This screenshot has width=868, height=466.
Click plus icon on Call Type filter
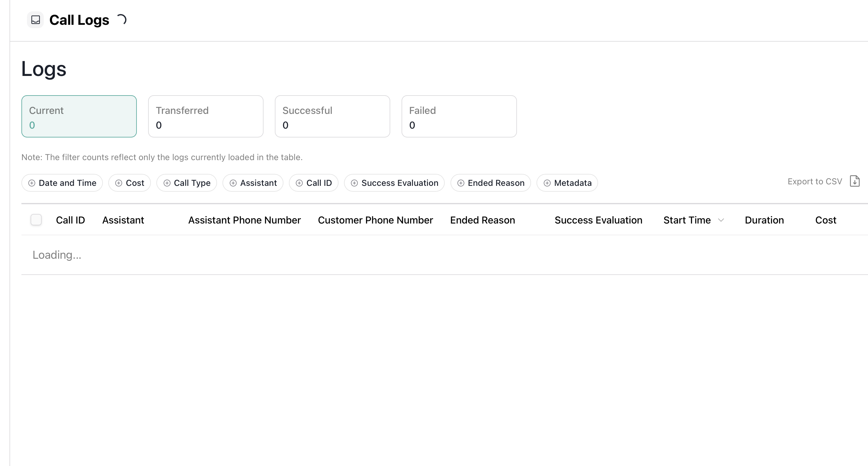[167, 183]
